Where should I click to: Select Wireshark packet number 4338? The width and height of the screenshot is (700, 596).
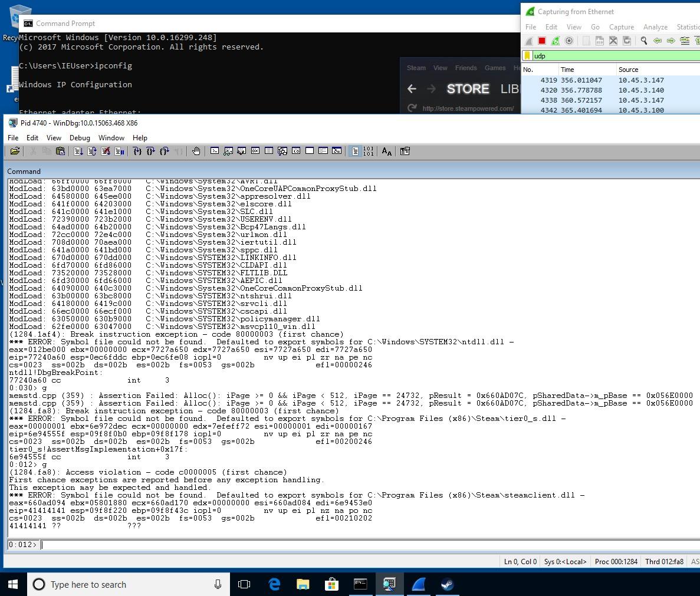click(611, 100)
